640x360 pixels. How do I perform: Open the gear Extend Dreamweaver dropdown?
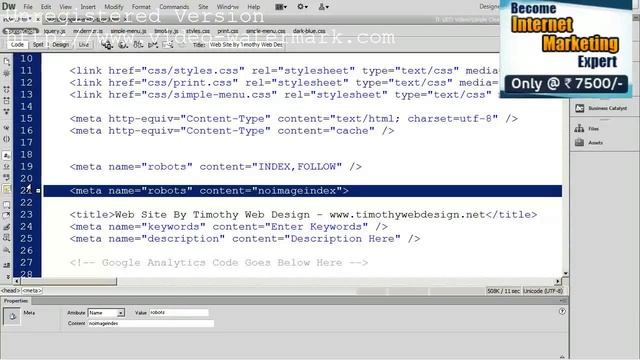[302, 7]
